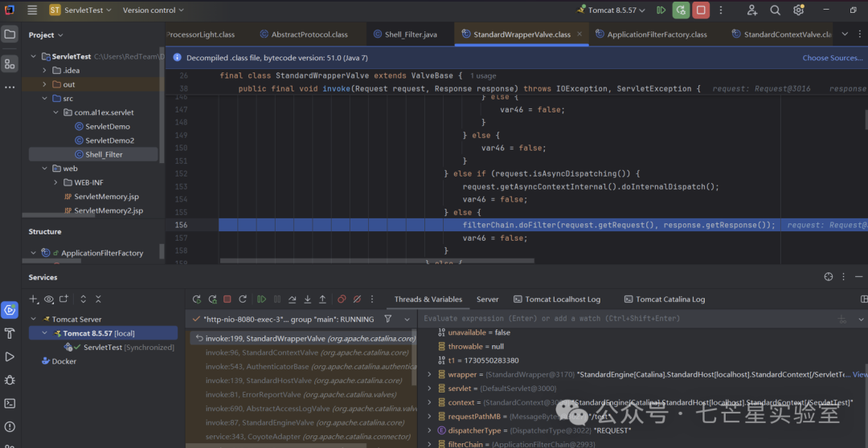Open thread selector dropdown arrow
The width and height of the screenshot is (868, 448).
tap(407, 319)
